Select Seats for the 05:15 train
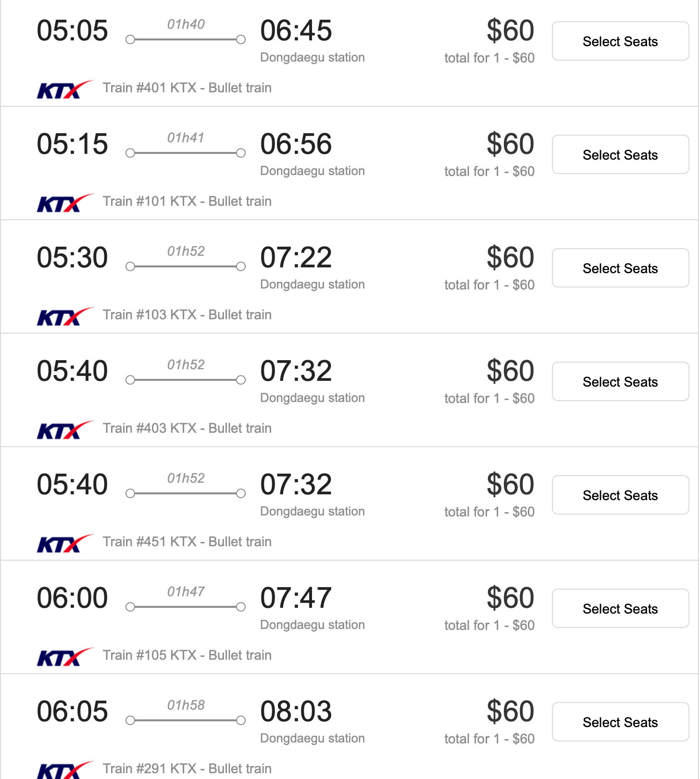 pos(620,155)
